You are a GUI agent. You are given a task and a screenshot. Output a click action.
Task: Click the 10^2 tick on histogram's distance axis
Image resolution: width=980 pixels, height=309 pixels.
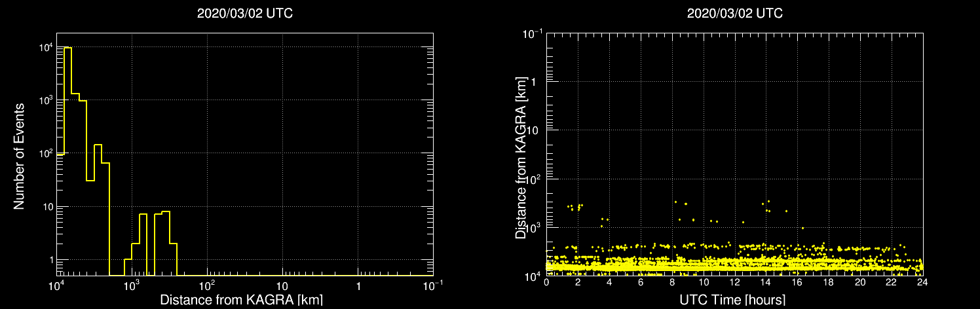pyautogui.click(x=207, y=286)
